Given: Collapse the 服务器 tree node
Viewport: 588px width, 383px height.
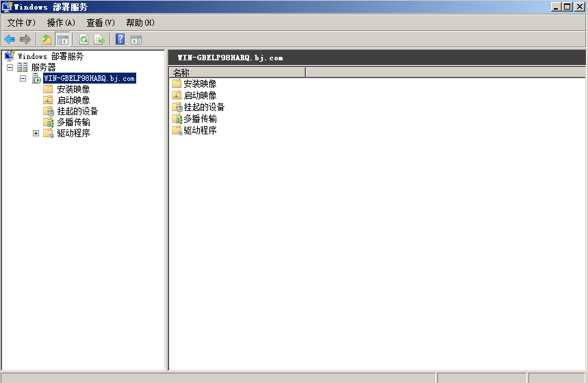Looking at the screenshot, I should click(x=10, y=68).
